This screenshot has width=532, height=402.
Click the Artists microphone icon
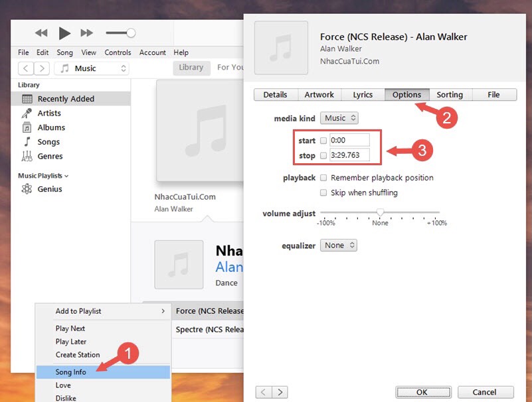(27, 113)
